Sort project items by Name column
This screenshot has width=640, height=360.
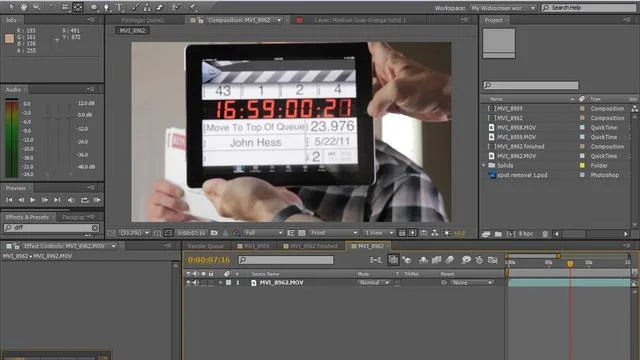(x=496, y=99)
